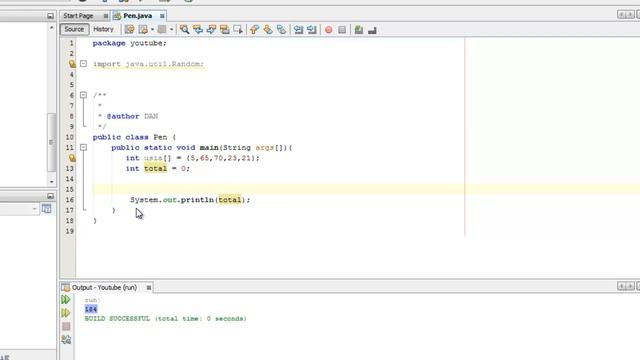Click the lightbulb hint on the int array line

point(72,158)
